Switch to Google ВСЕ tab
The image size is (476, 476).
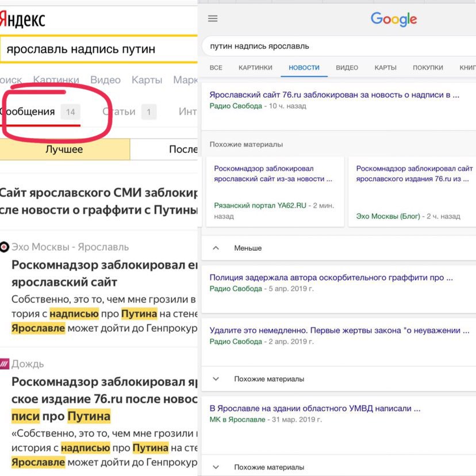[x=216, y=68]
